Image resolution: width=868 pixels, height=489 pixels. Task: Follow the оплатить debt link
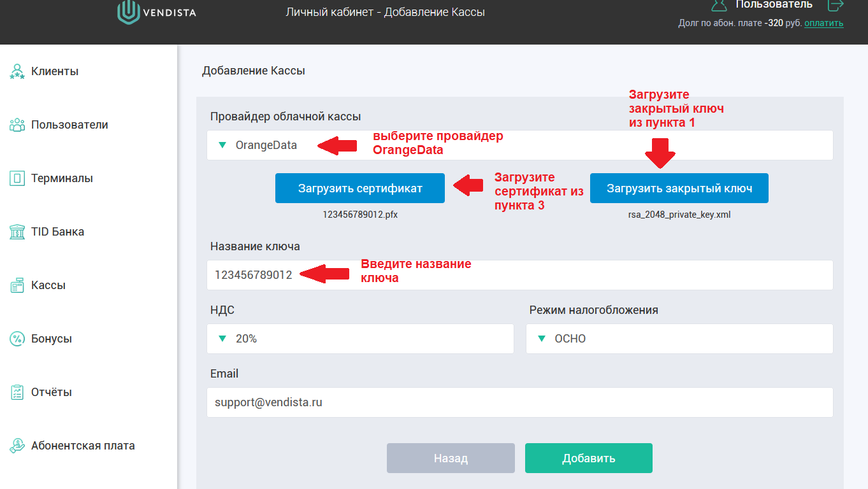tap(823, 24)
